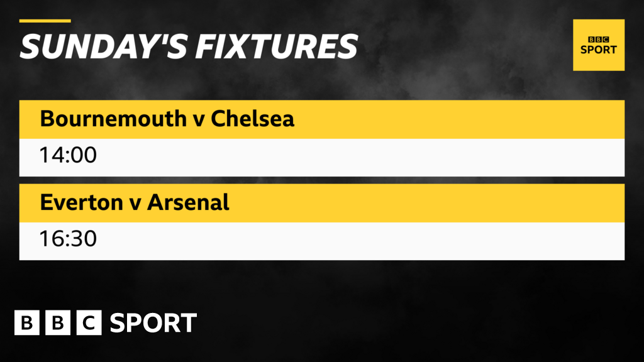Viewport: 644px width, 362px height.
Task: Click the v between Bournemouth and Chelsea
Action: pos(199,121)
